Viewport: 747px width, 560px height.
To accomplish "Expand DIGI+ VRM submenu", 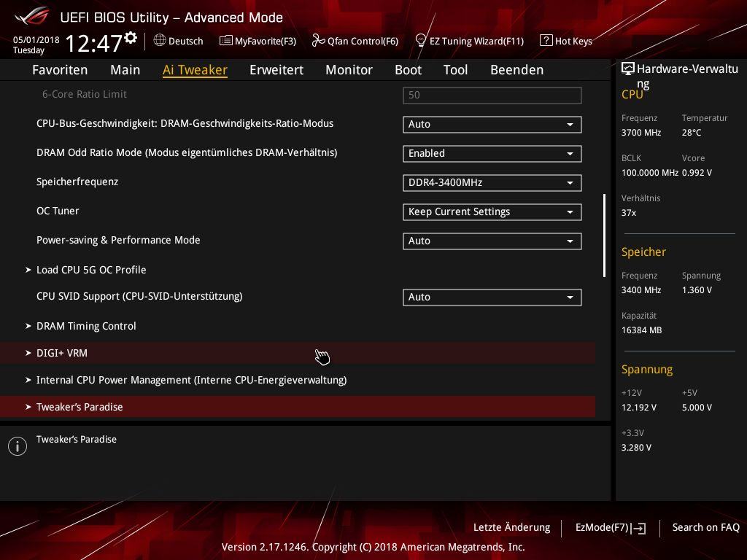I will coord(298,353).
